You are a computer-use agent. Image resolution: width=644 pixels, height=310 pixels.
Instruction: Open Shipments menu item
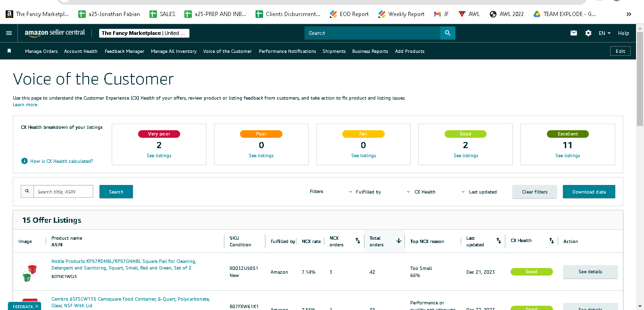point(334,51)
